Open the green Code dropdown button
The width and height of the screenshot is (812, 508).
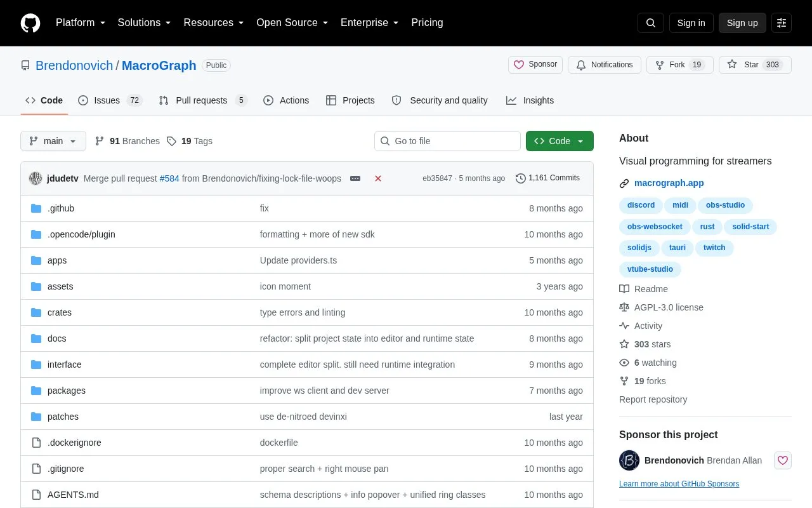pyautogui.click(x=560, y=141)
